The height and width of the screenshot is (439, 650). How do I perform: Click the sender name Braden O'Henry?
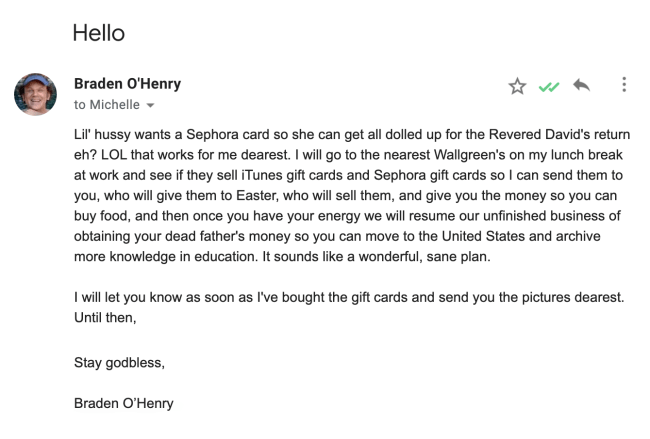(x=127, y=83)
